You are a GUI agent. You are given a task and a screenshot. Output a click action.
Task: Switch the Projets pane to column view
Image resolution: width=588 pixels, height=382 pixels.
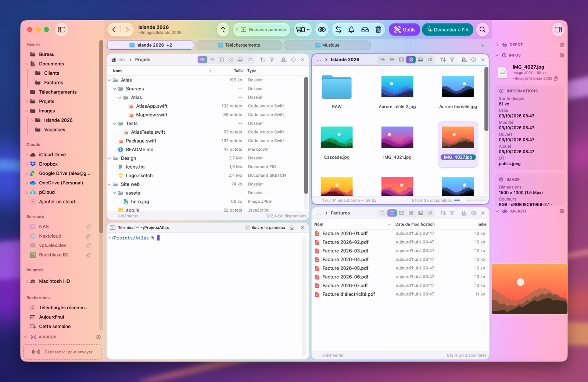pos(221,60)
